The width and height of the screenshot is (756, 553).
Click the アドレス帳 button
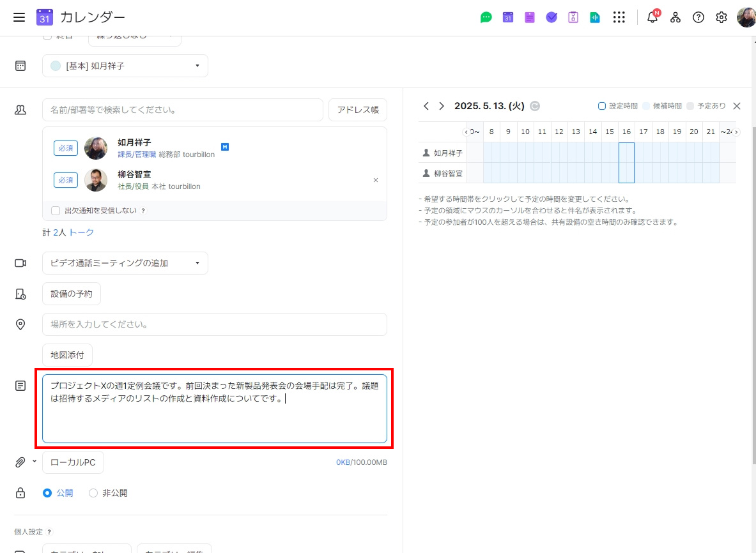(358, 110)
